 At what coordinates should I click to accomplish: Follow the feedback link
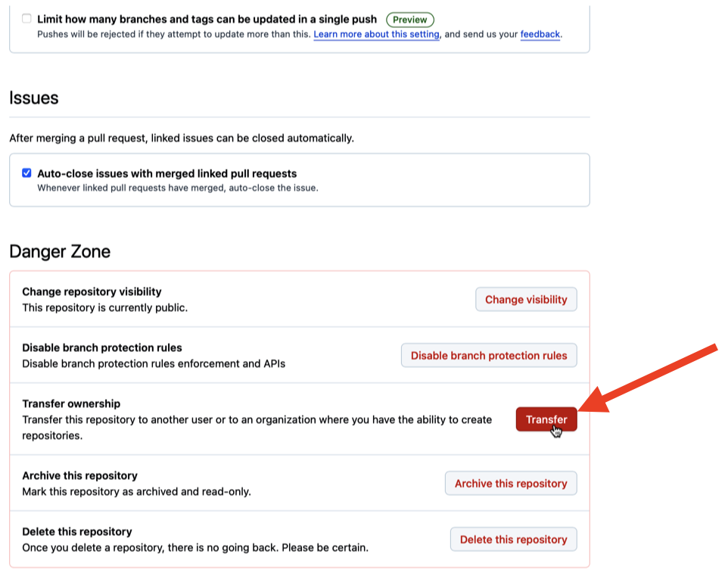pyautogui.click(x=540, y=34)
